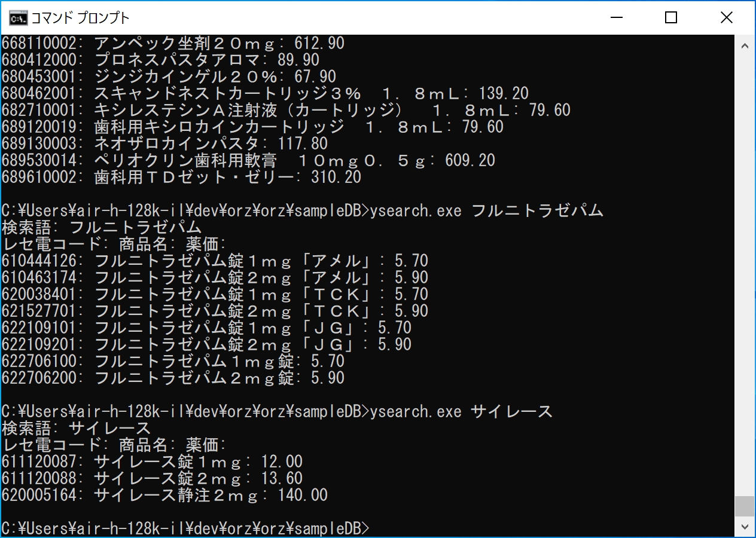The width and height of the screenshot is (756, 538).
Task: Click the コマンド プロンプト title text
Action: [80, 18]
